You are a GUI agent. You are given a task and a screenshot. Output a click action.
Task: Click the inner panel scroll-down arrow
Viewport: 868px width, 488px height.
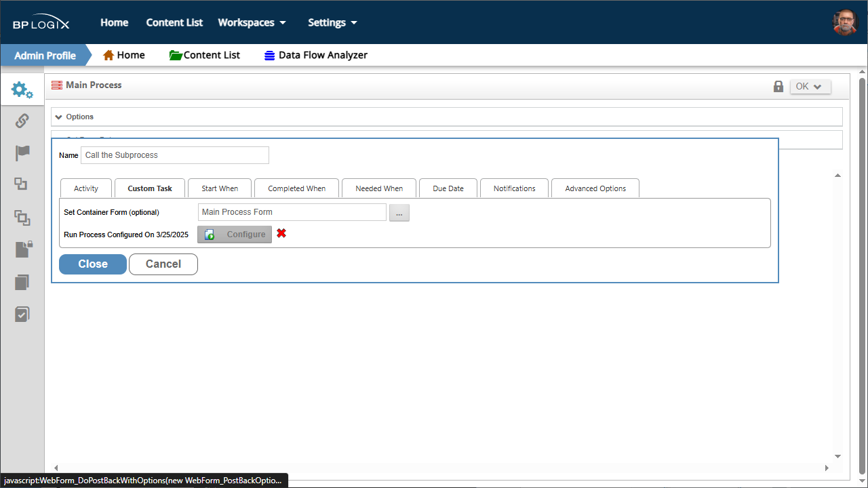[x=837, y=457]
